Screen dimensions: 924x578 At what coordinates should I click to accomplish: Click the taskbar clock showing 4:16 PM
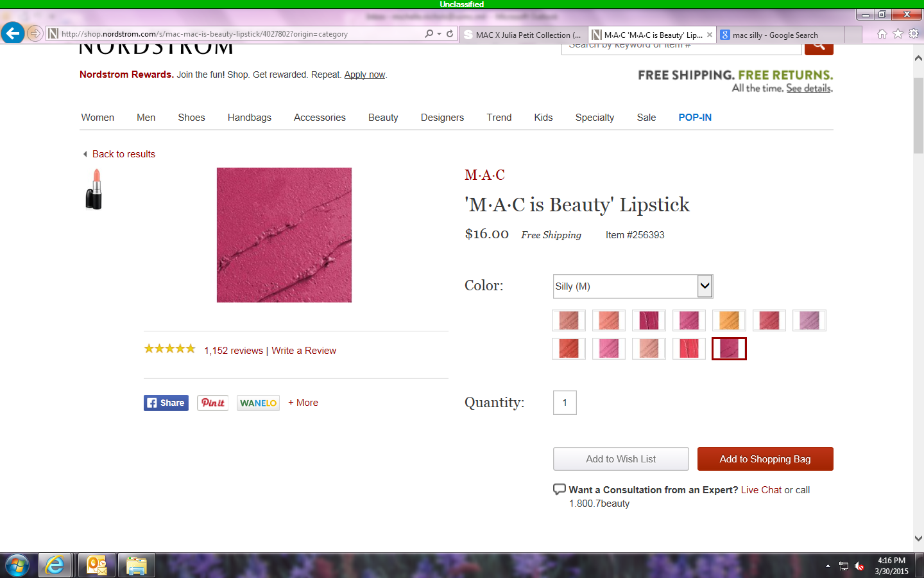pos(891,566)
